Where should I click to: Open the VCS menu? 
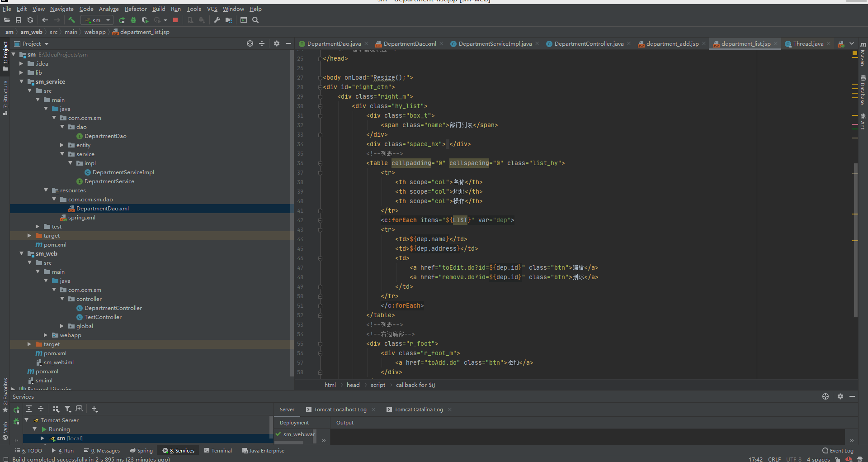(212, 9)
